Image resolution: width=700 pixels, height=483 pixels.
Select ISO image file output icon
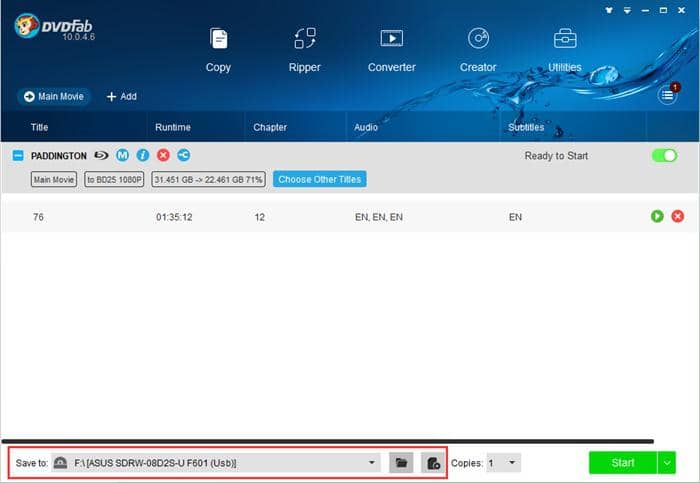[x=432, y=463]
